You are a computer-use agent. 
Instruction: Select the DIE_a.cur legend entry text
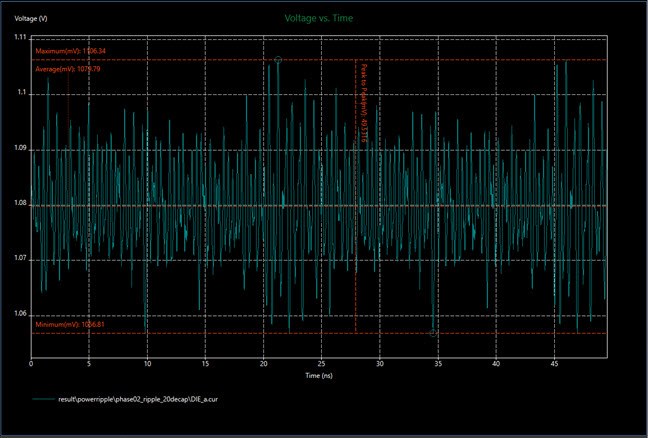point(136,399)
